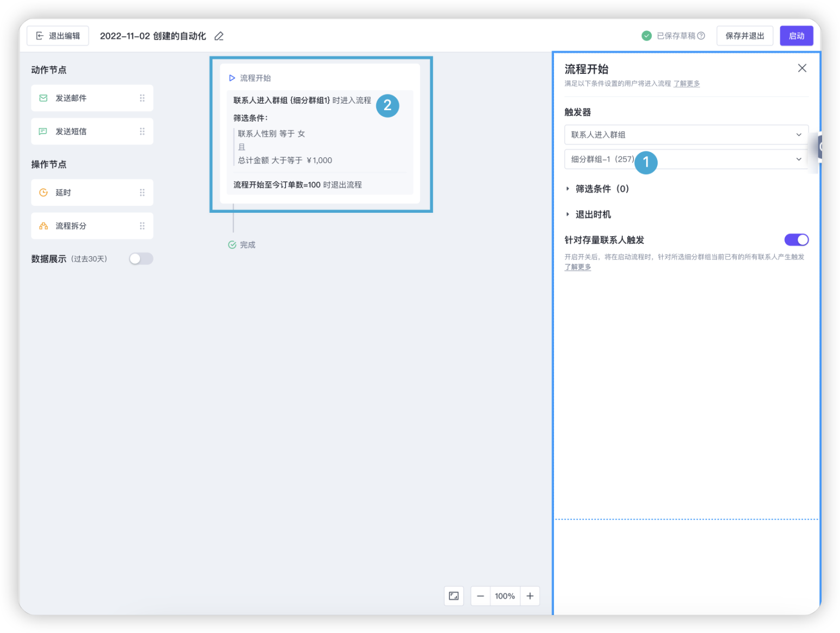This screenshot has width=840, height=633.
Task: Click the pencil icon to rename automation
Action: tap(219, 36)
